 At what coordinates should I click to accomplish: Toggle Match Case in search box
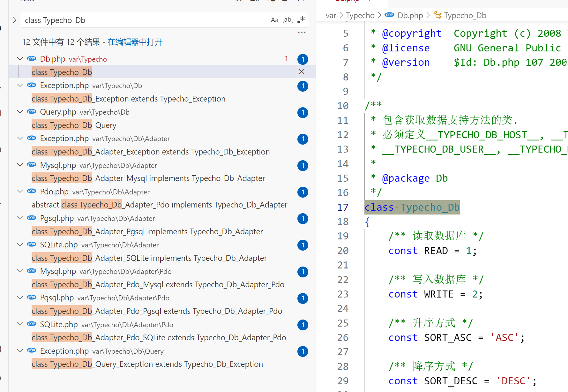[274, 20]
